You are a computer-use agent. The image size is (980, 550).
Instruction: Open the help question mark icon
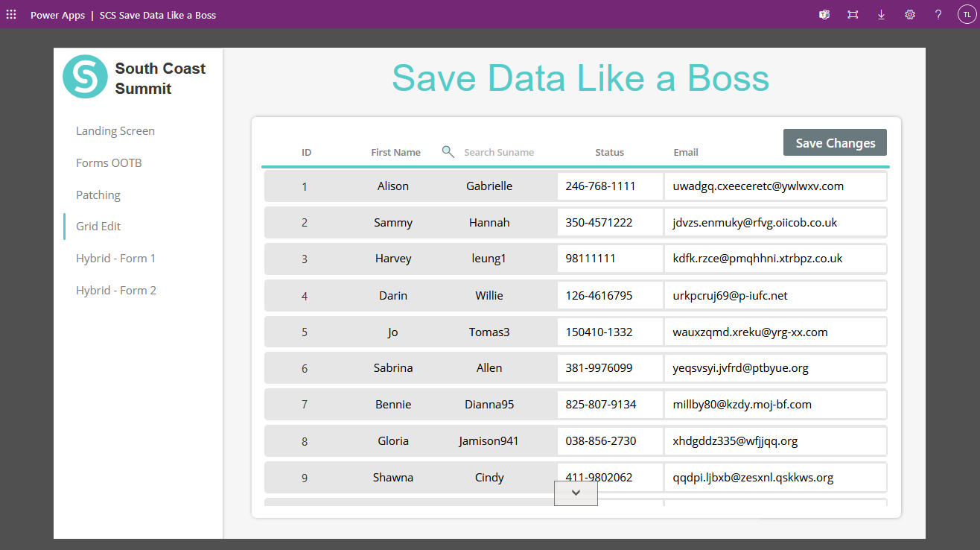(x=938, y=14)
